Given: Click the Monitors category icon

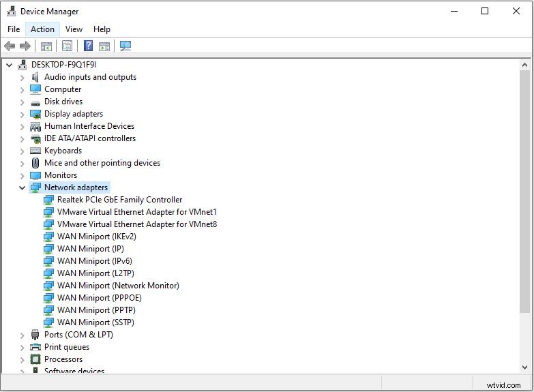Looking at the screenshot, I should tap(35, 175).
